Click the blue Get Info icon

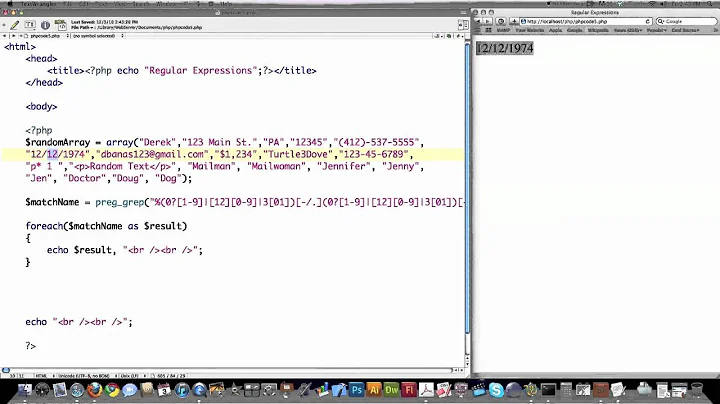[x=45, y=25]
